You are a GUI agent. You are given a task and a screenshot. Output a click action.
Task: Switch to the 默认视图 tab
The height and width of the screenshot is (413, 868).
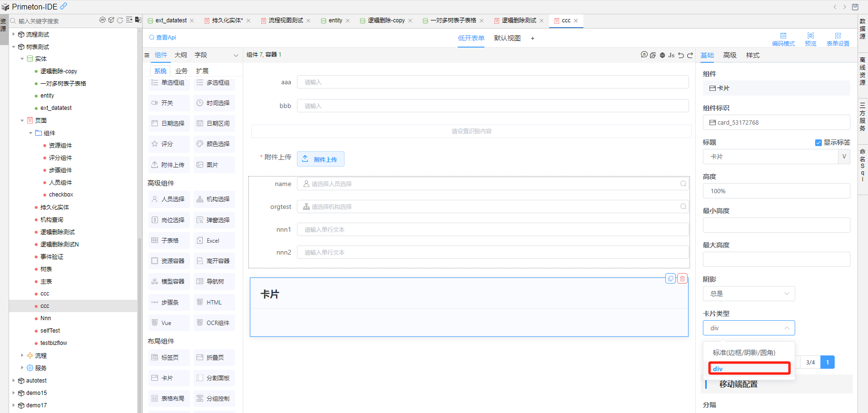[x=507, y=38]
